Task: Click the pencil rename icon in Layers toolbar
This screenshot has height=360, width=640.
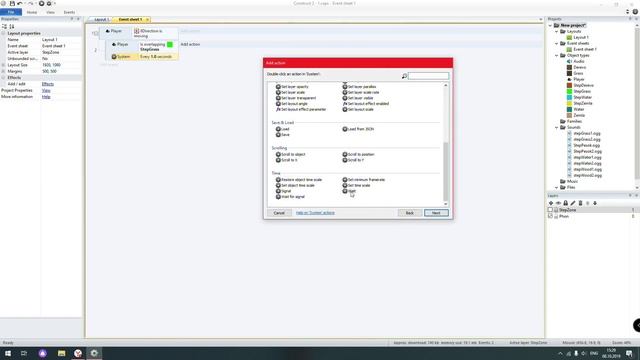Action: [573, 203]
